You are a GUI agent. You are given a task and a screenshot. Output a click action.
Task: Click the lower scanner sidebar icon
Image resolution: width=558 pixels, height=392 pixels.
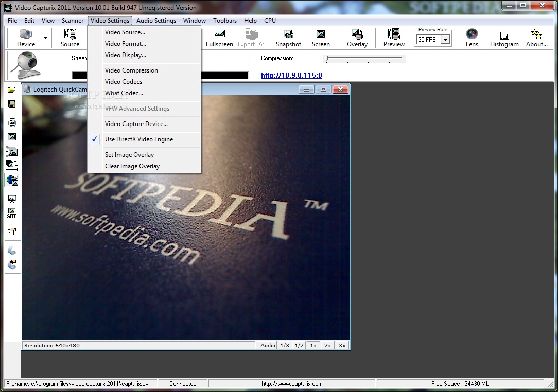click(x=12, y=264)
